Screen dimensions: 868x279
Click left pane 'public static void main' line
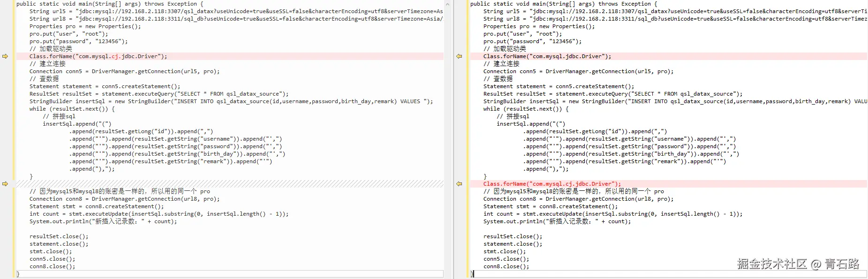[x=110, y=4]
